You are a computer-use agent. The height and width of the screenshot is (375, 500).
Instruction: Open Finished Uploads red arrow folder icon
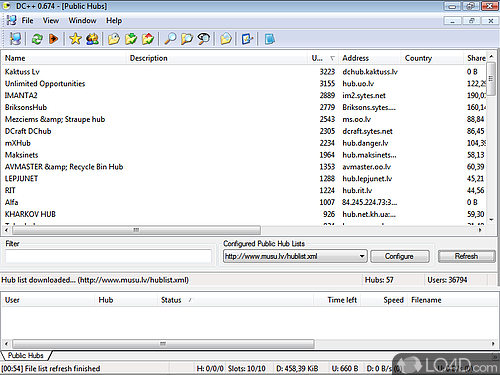[148, 39]
